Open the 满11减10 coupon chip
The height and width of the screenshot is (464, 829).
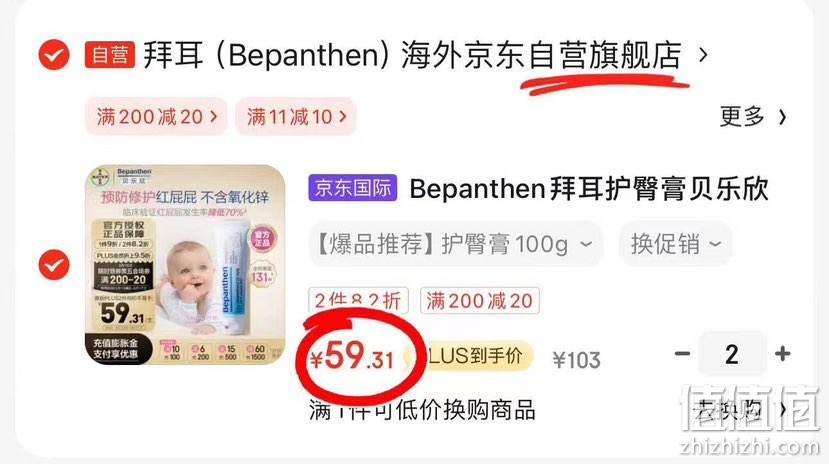[296, 116]
